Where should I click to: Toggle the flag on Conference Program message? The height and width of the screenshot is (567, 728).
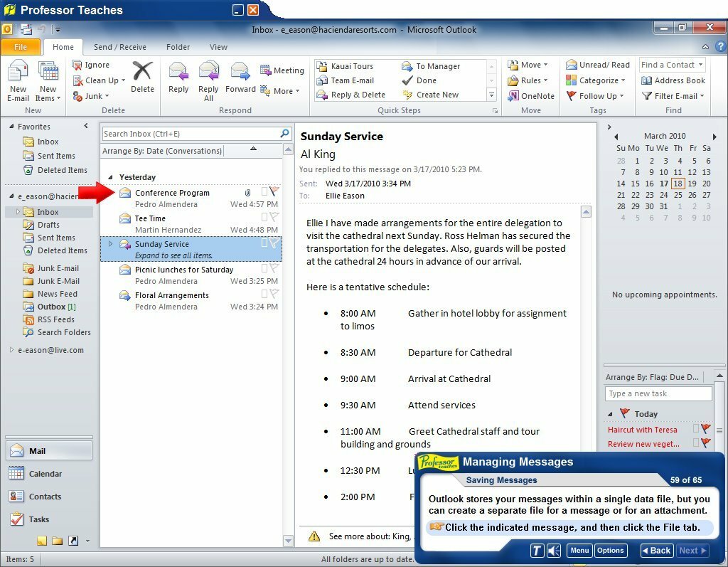[274, 191]
